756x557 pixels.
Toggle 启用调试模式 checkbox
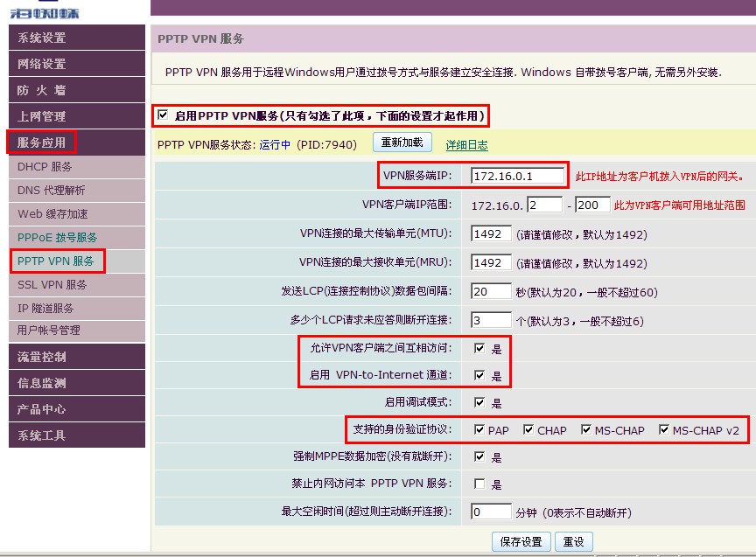479,402
